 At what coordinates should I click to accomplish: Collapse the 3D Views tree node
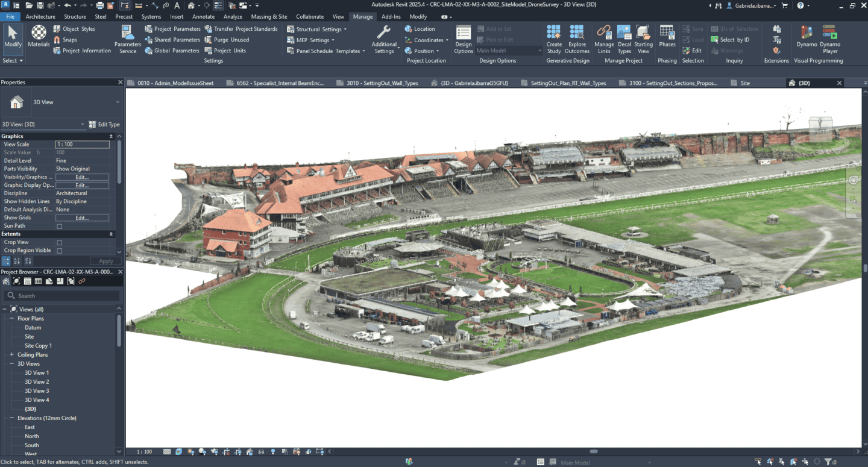point(11,364)
